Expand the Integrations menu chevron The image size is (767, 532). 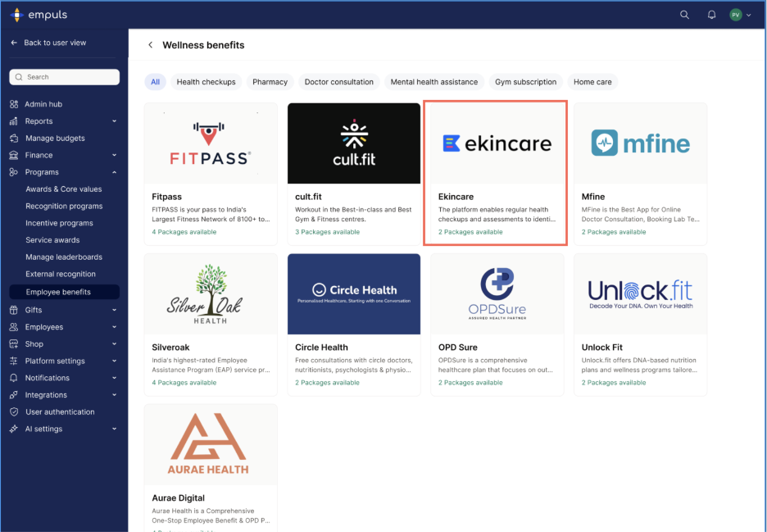114,395
